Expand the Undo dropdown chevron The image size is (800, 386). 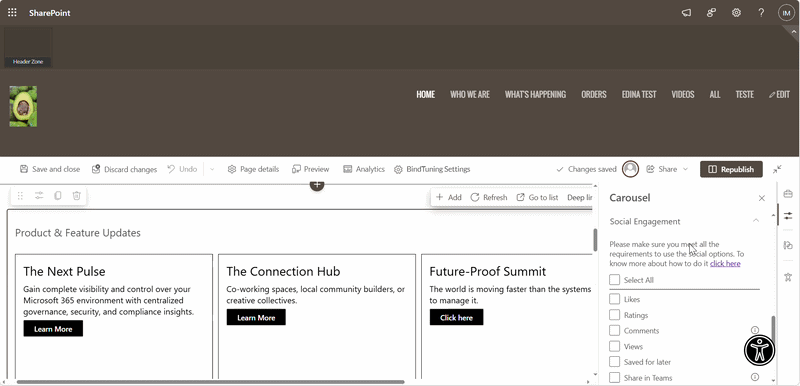coord(212,169)
